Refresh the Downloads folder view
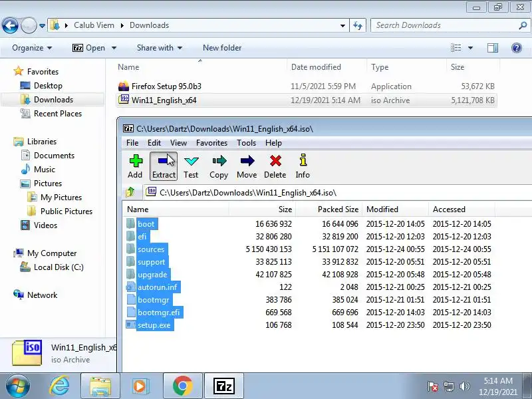Viewport: 532px width, 399px height. 358,25
